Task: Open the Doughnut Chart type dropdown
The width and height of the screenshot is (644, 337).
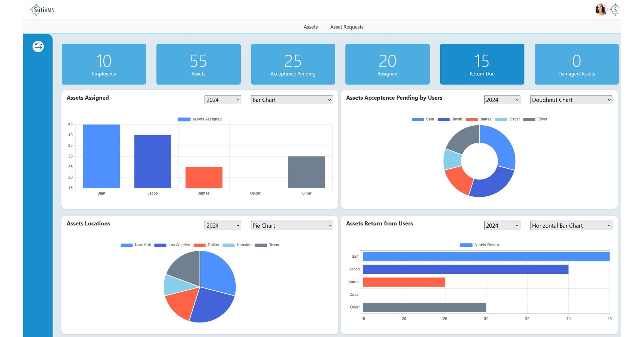Action: click(571, 100)
